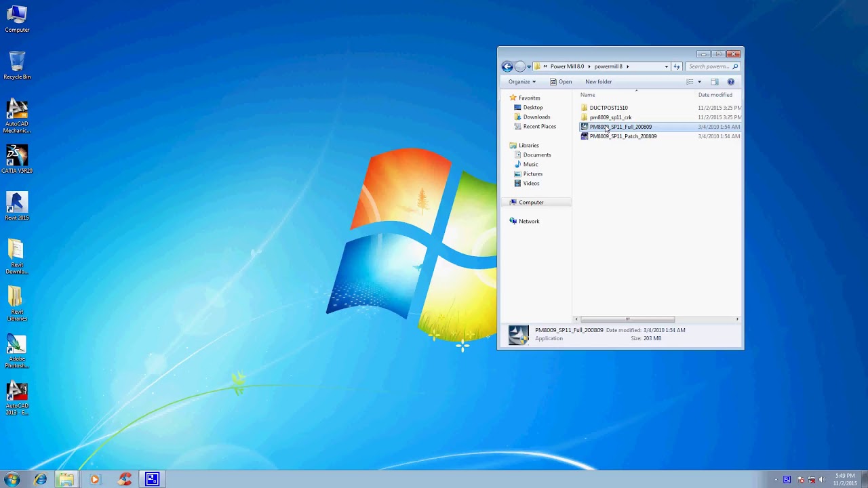Image resolution: width=868 pixels, height=488 pixels.
Task: Expand the chevron after Power Mill 8.0 breadcrumb
Action: tap(589, 66)
